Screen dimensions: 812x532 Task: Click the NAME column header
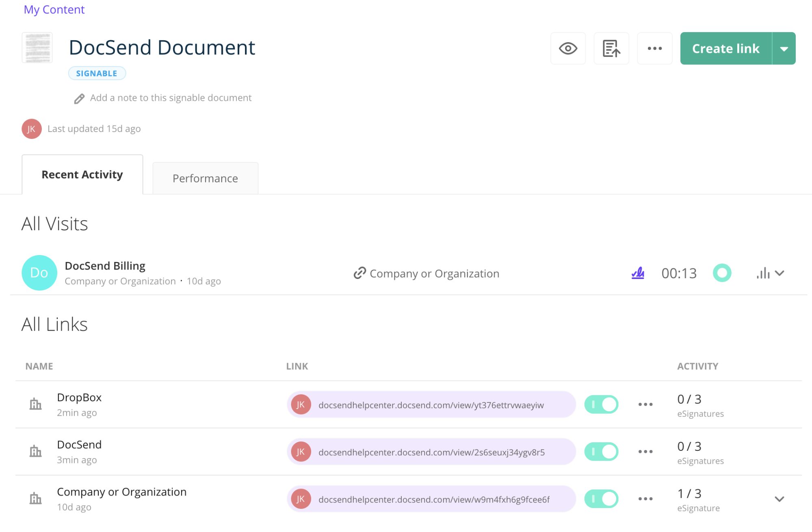coord(39,366)
